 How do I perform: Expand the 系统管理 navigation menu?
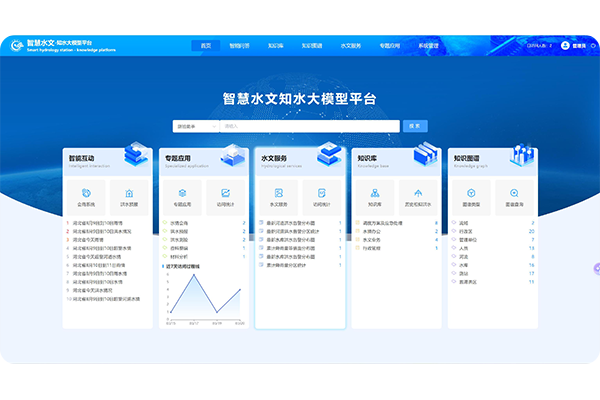coord(430,46)
